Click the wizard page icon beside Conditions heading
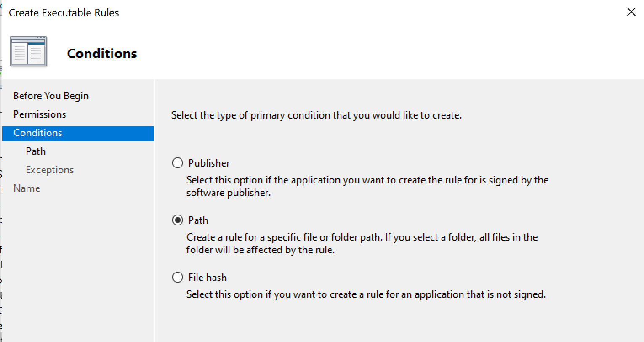The image size is (644, 342). click(28, 52)
